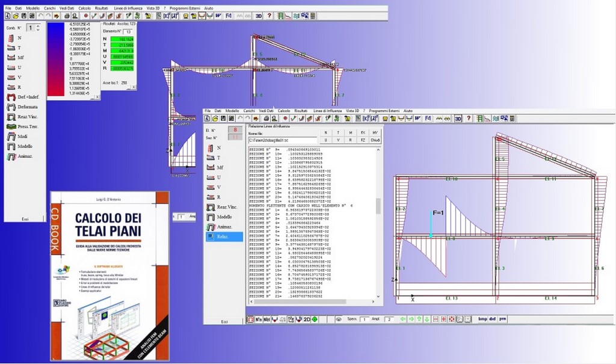Click the Esci button in the front window sidebar
Screen dimensions: 616x364
(x=224, y=321)
